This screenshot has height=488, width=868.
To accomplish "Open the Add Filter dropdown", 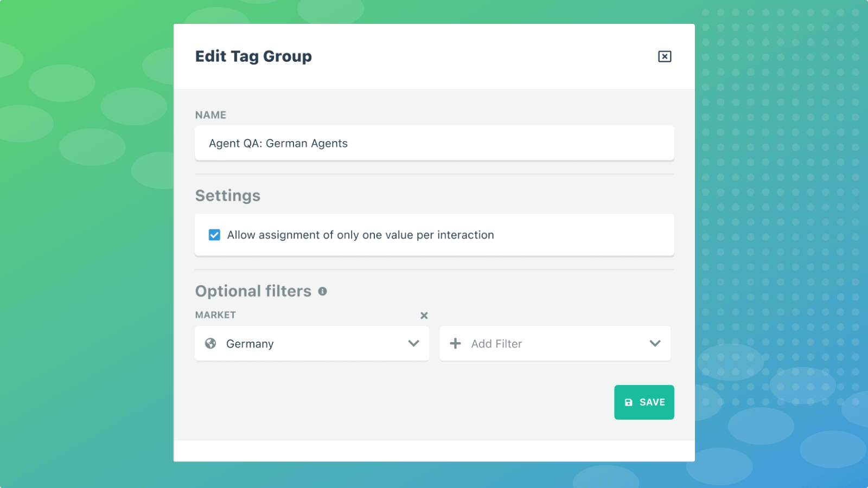I will pos(555,343).
